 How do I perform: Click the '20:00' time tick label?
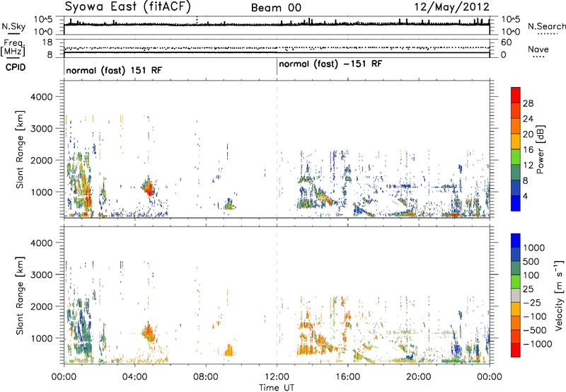pyautogui.click(x=419, y=377)
